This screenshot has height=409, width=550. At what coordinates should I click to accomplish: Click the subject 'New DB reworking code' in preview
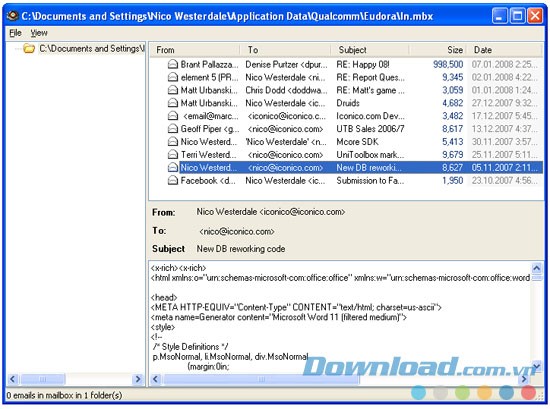241,249
